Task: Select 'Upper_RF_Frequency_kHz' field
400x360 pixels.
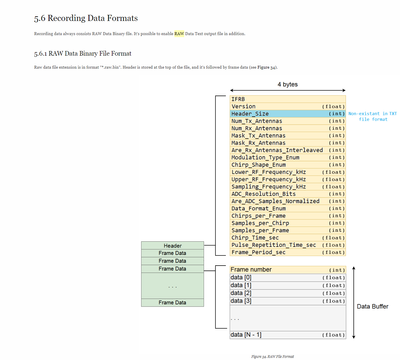Action: (288, 179)
